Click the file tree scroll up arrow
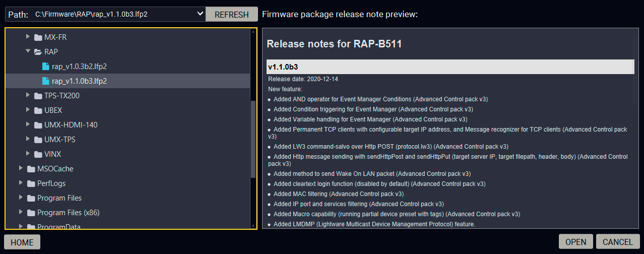This screenshot has width=644, height=254. click(x=253, y=32)
